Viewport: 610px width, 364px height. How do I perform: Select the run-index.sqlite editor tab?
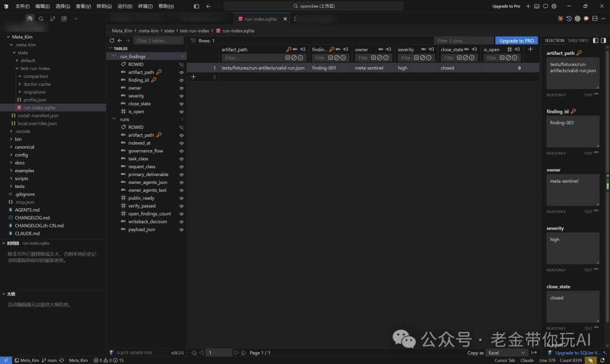(261, 19)
